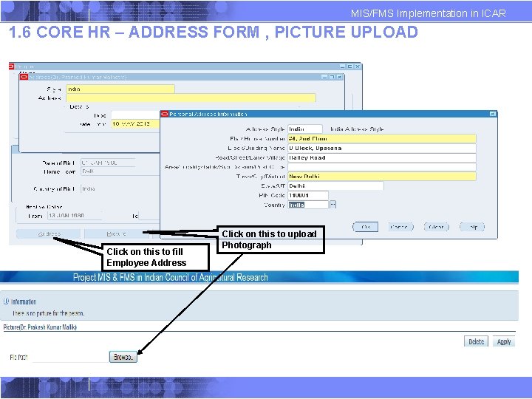The width and height of the screenshot is (532, 399).
Task: Click the Picture button in People window
Action: click(x=116, y=233)
